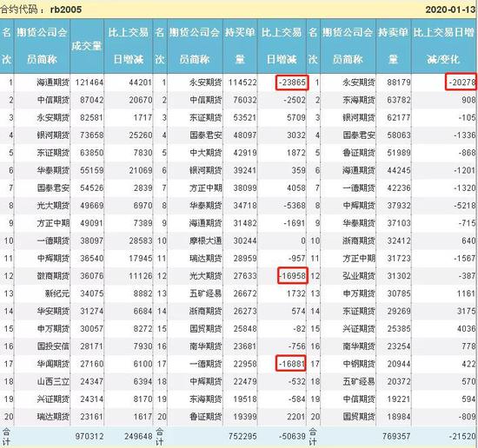This screenshot has height=448, width=478.
Task: Click volume change value 25260
Action: coord(140,135)
